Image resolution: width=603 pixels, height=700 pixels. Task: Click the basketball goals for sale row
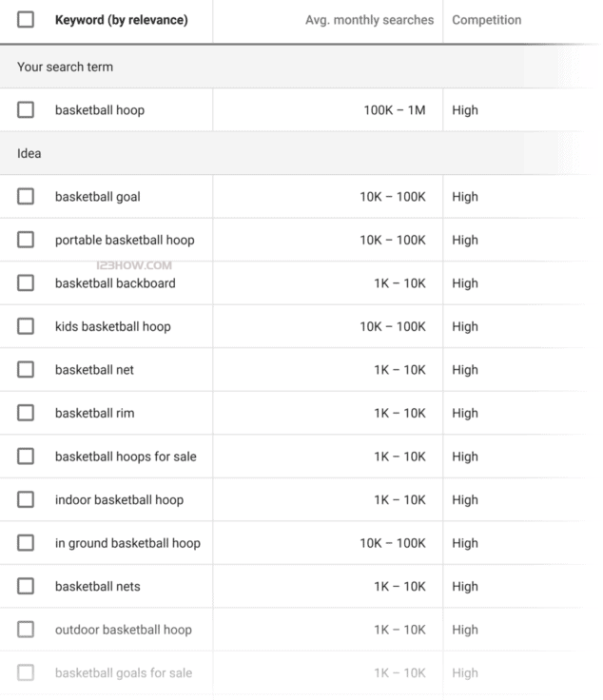click(x=124, y=672)
